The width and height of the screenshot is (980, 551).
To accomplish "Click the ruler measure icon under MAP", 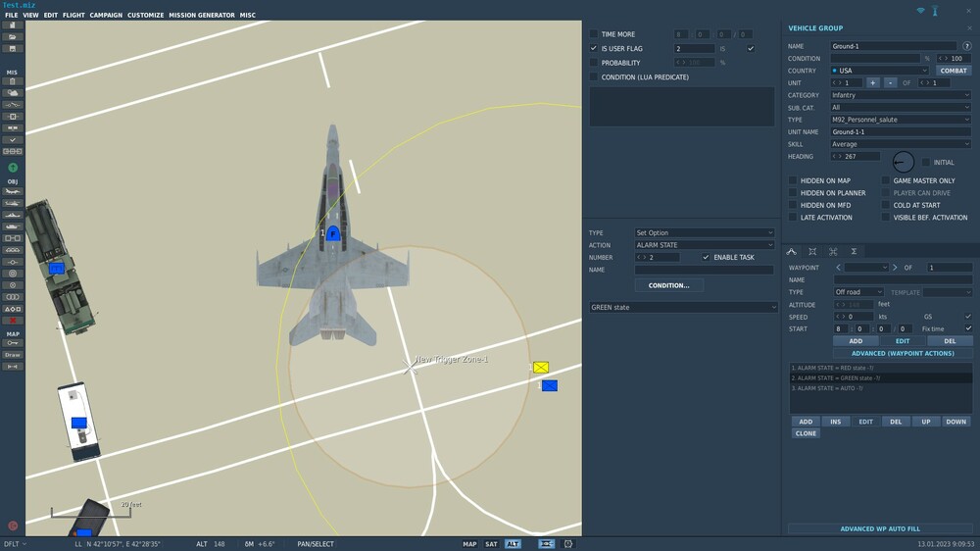I will coord(13,367).
